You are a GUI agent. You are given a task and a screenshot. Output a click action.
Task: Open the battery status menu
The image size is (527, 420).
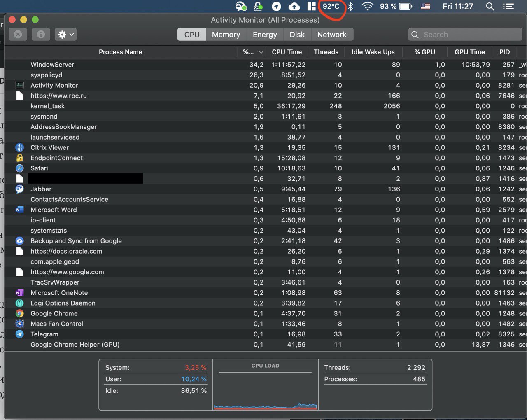pyautogui.click(x=396, y=6)
